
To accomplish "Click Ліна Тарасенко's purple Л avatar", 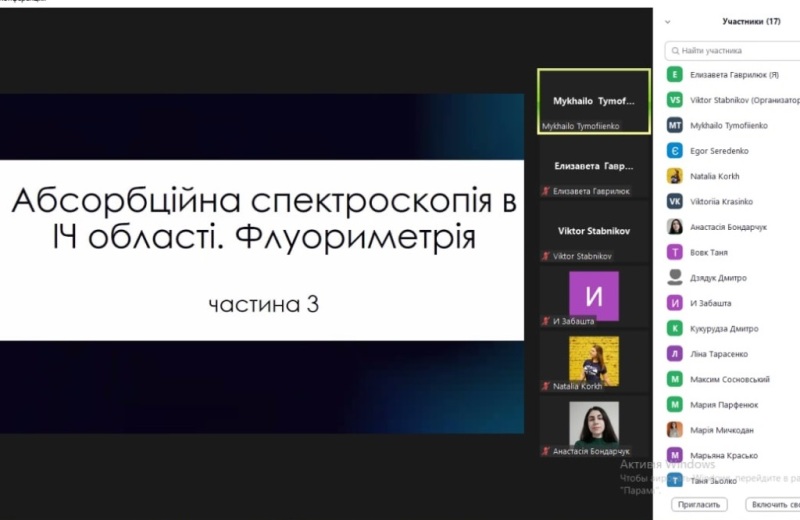I will [674, 354].
